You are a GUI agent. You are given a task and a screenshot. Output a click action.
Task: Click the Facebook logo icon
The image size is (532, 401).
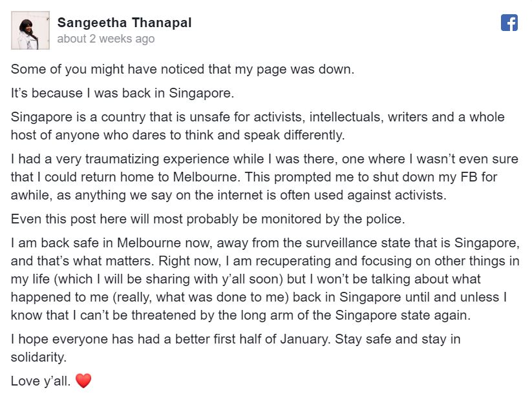(509, 23)
